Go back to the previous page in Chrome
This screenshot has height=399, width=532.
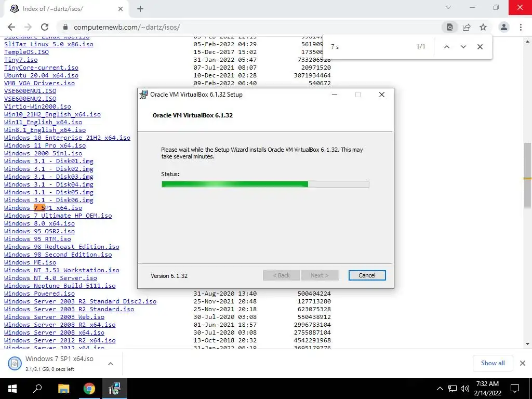pyautogui.click(x=11, y=27)
